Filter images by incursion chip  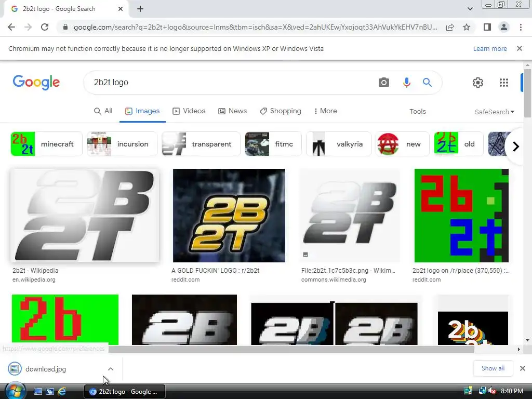[x=122, y=144]
